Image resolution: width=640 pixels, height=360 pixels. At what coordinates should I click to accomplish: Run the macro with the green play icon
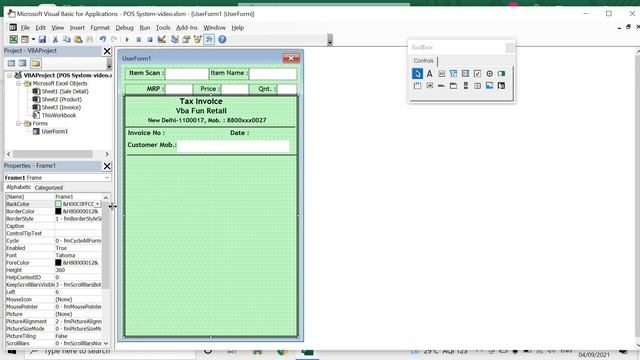(x=127, y=40)
